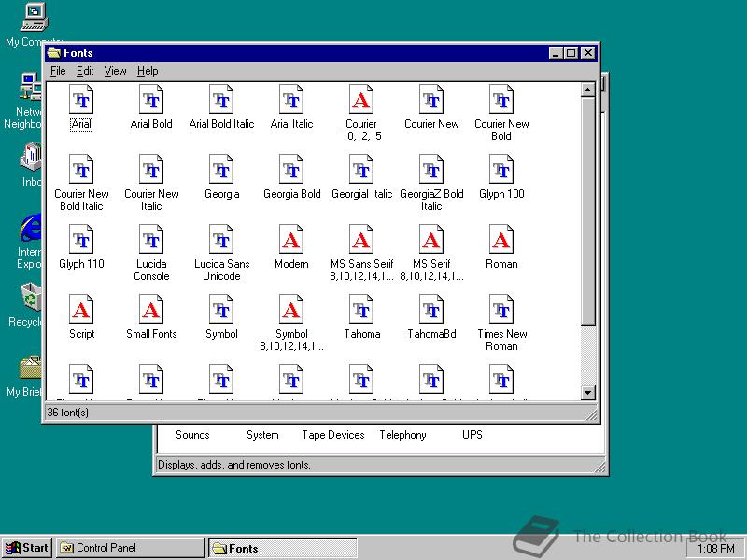The width and height of the screenshot is (747, 560).
Task: Select the My Briefcase desktop icon
Action: pos(25,375)
